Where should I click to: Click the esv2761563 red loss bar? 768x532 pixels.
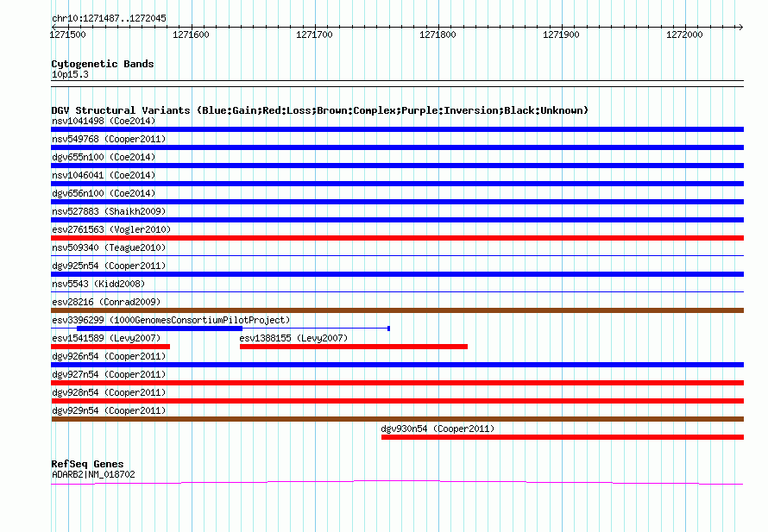click(x=397, y=238)
